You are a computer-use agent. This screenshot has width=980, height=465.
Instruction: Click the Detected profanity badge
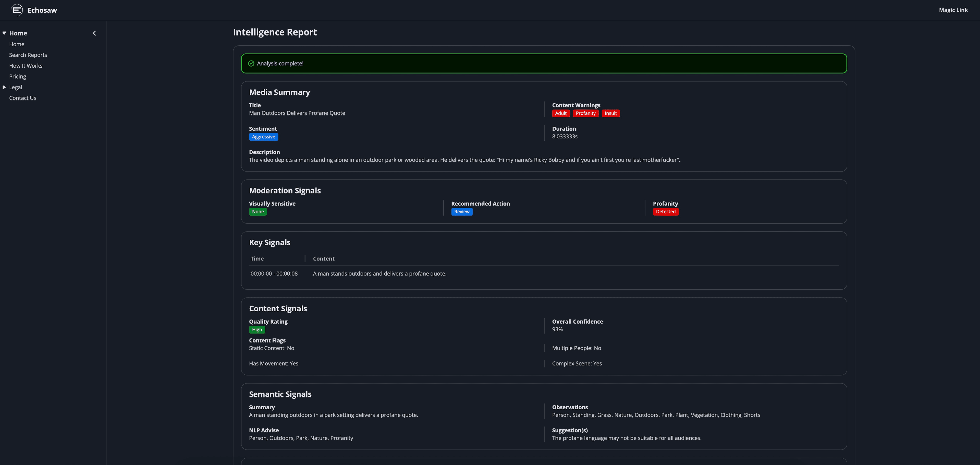(665, 212)
